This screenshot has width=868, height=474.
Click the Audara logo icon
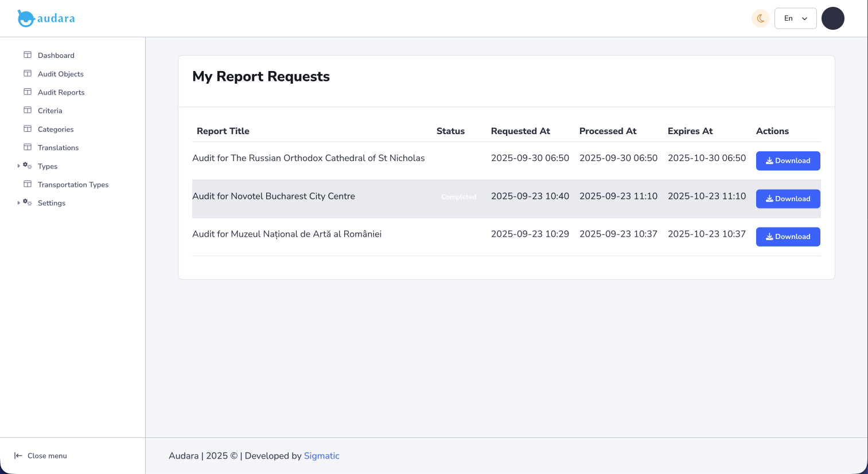26,18
